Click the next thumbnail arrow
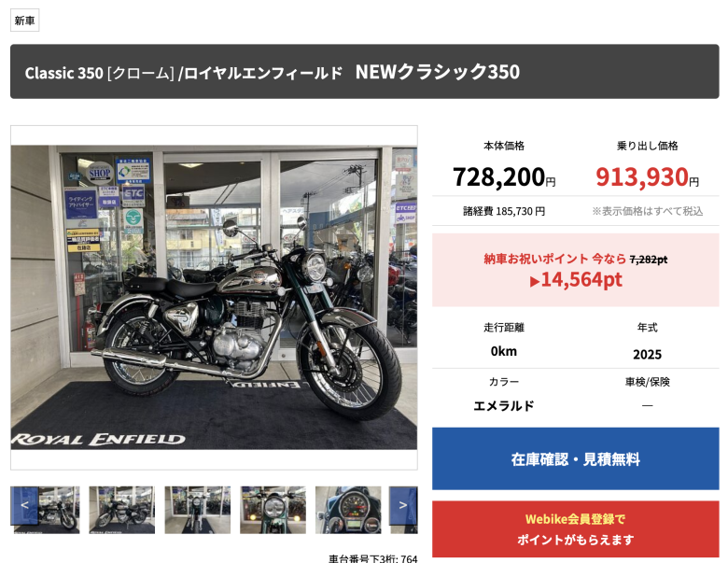This screenshot has height=563, width=728. coord(403,505)
